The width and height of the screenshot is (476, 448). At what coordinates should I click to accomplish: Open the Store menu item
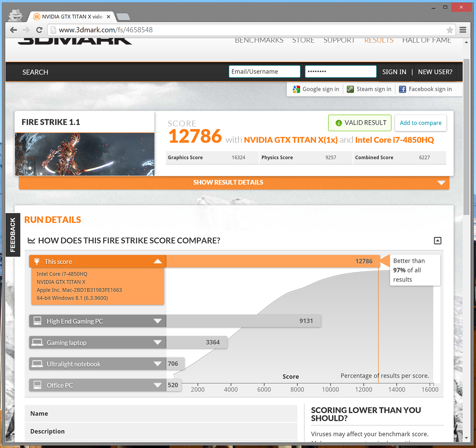pyautogui.click(x=303, y=40)
